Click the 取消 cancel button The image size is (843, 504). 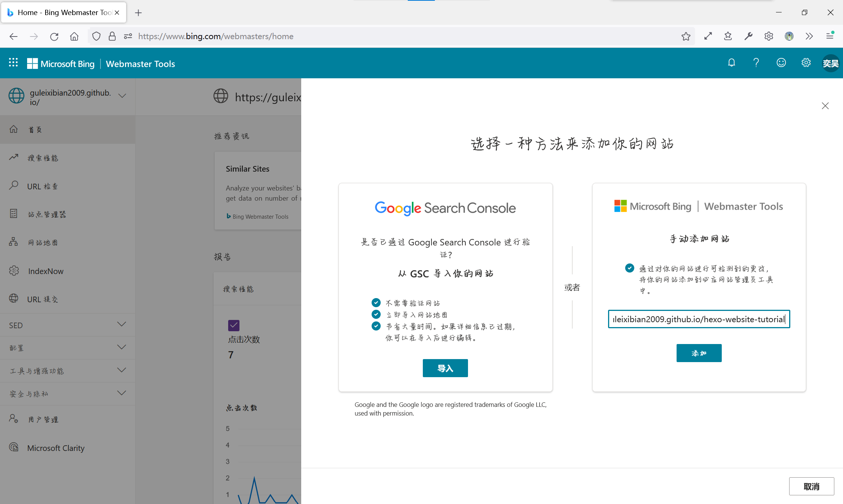[811, 486]
